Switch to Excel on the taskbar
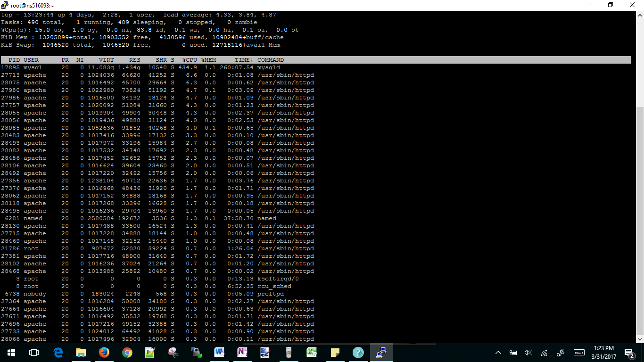Image resolution: width=644 pixels, height=362 pixels. coord(312,353)
